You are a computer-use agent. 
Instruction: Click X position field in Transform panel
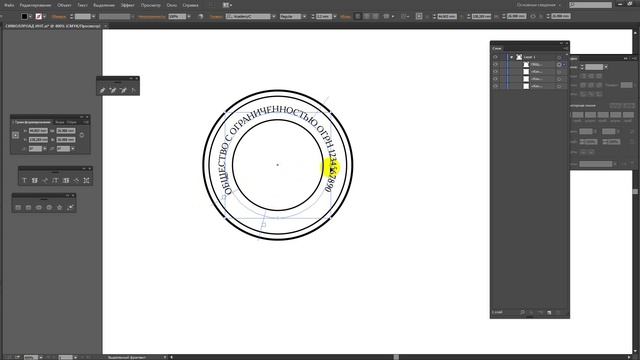38,131
